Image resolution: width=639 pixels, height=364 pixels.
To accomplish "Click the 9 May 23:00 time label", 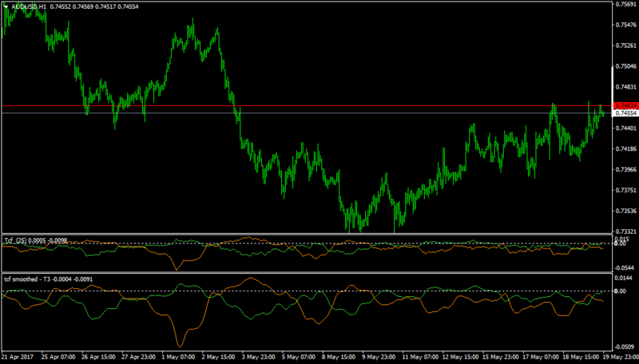I will (x=380, y=357).
